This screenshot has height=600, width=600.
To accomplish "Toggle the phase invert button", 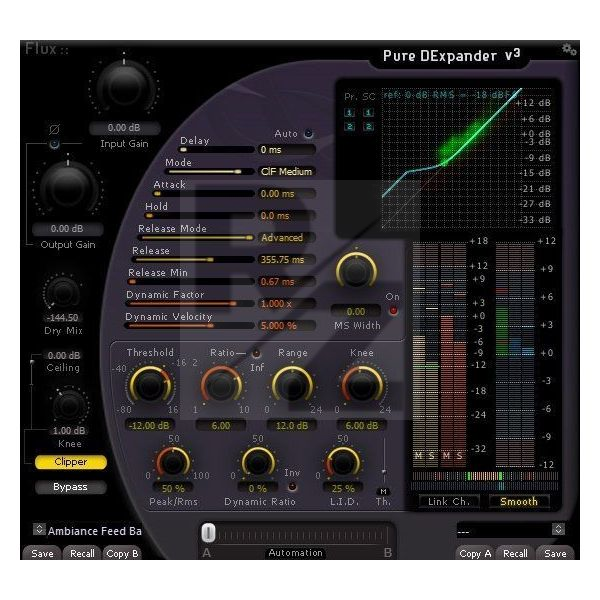I will pos(54,143).
